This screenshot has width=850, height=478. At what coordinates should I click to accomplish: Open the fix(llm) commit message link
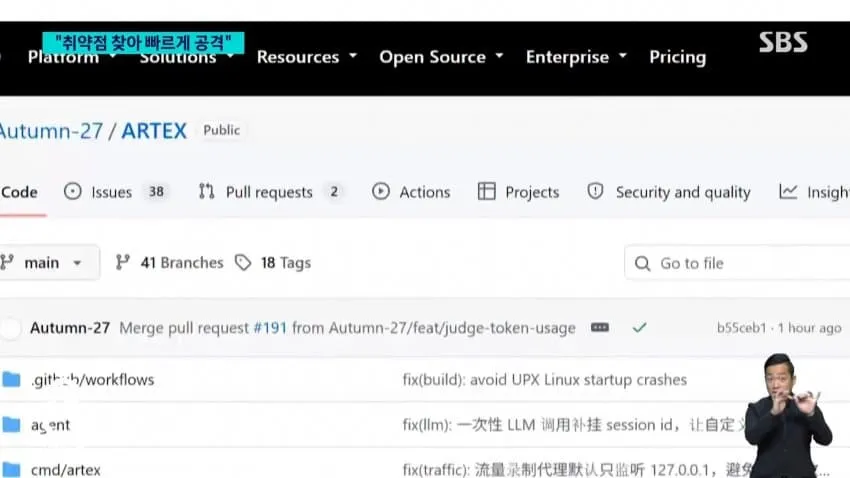(575, 425)
